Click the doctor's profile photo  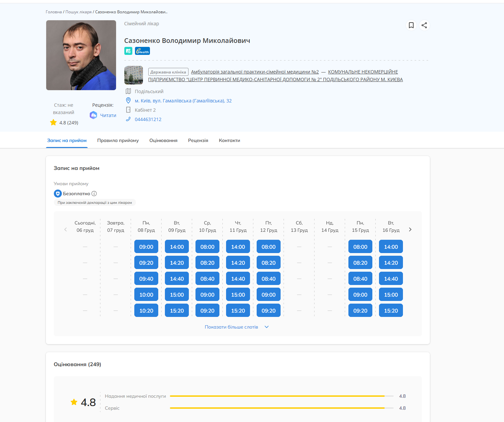pos(81,55)
